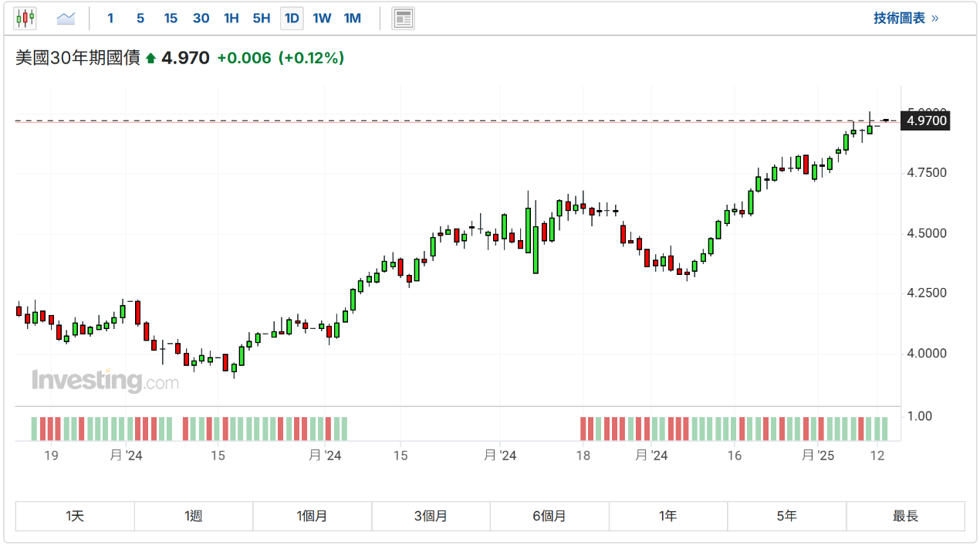
Task: Show the 5年 time range
Action: [x=786, y=516]
